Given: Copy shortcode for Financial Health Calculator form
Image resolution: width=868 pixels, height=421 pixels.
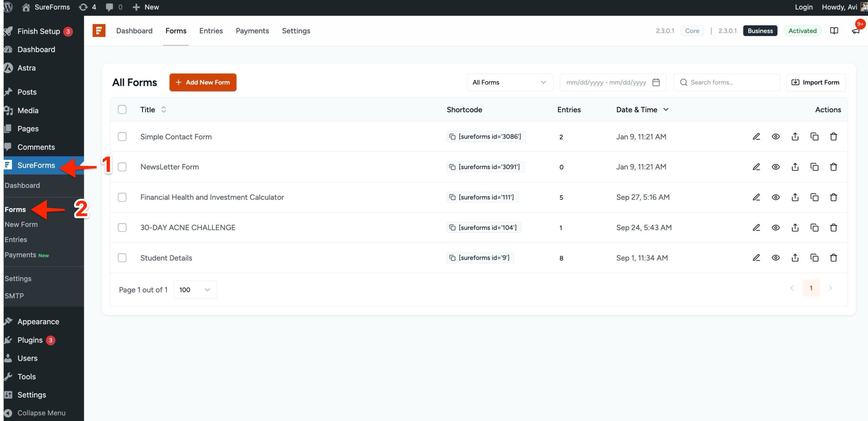Looking at the screenshot, I should 452,197.
